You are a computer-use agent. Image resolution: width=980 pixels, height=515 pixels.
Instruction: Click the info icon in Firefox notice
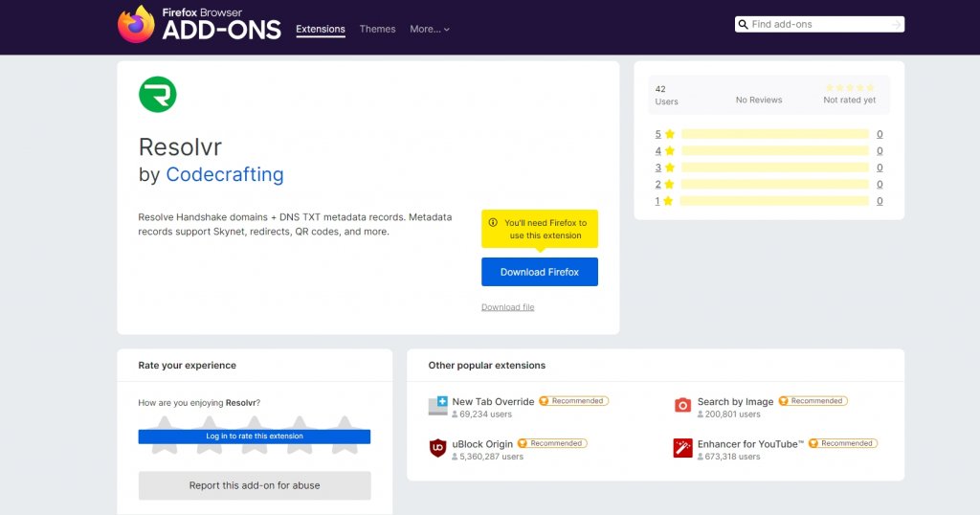point(493,222)
